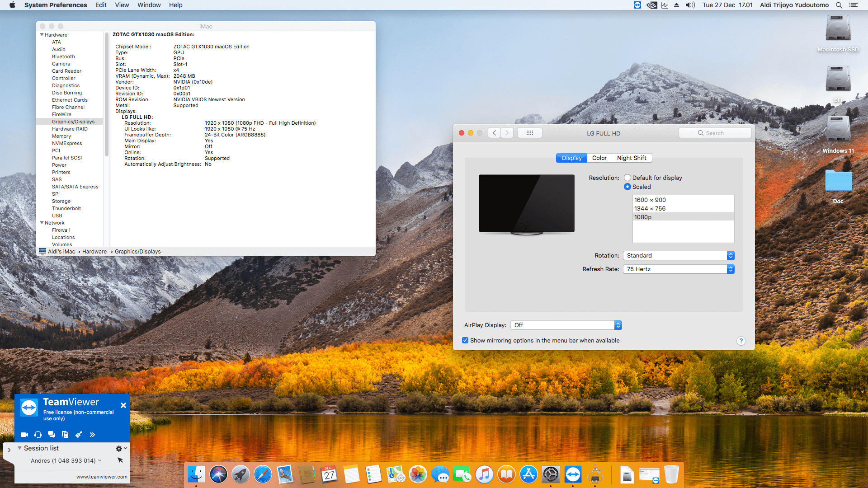The image size is (868, 488).
Task: Open Reminders from the Dock
Action: click(373, 474)
